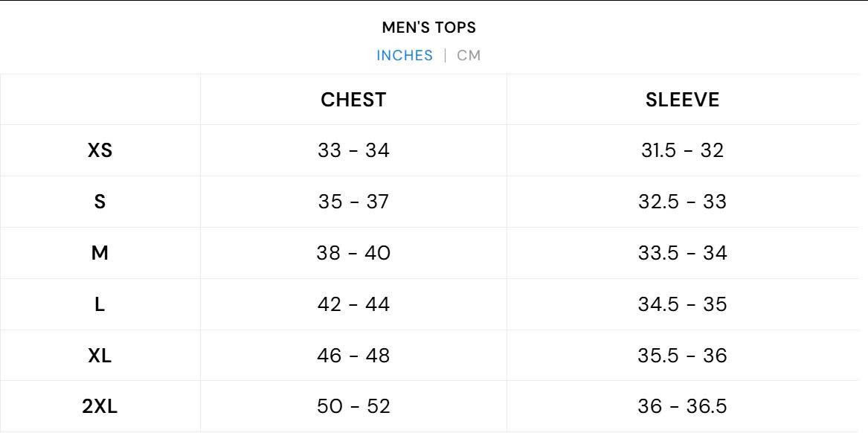Click chest measurement 46 - 48
This screenshot has width=868, height=433.
tap(353, 356)
